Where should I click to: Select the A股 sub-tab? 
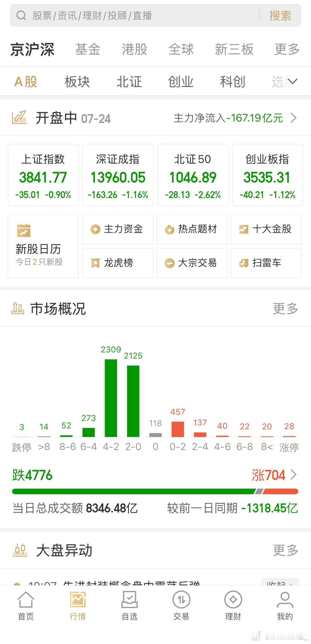26,82
